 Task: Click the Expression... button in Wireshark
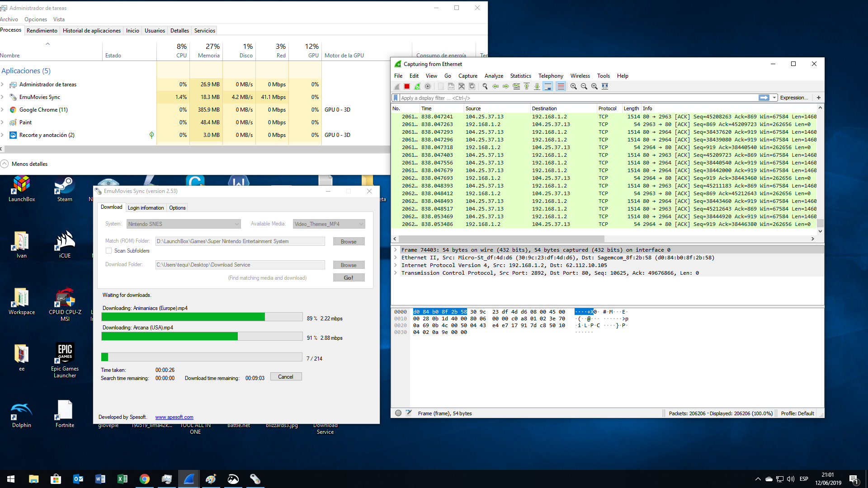click(x=794, y=98)
